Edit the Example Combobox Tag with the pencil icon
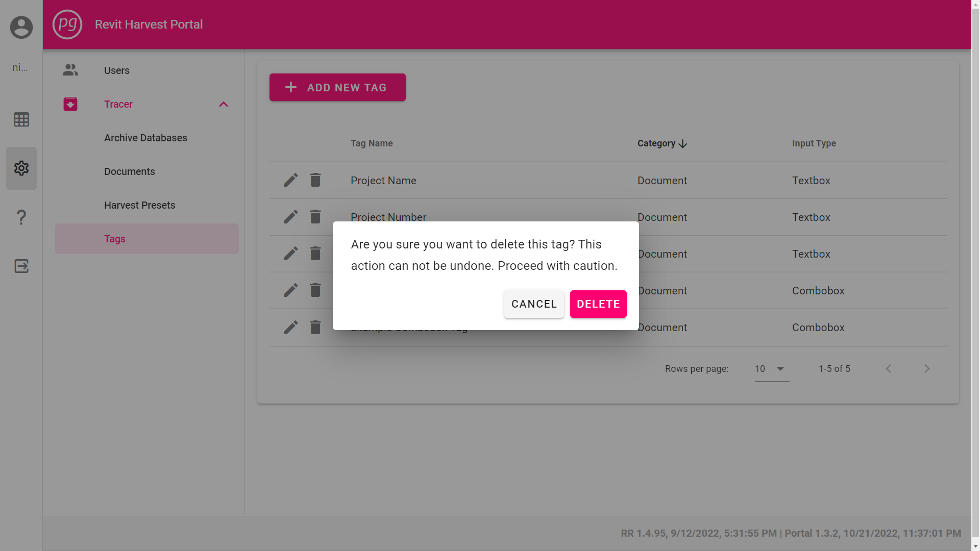 pyautogui.click(x=291, y=327)
